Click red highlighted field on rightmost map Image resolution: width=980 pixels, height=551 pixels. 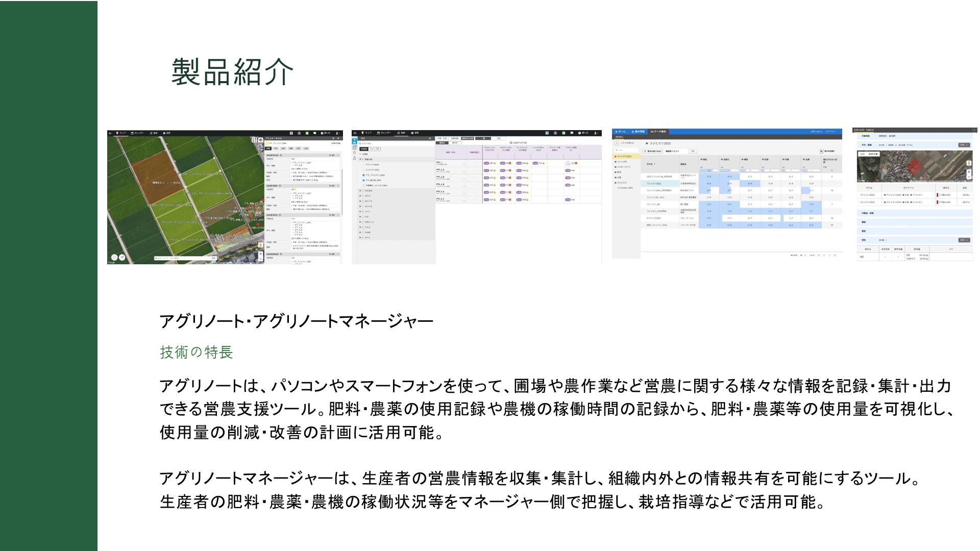(x=915, y=166)
